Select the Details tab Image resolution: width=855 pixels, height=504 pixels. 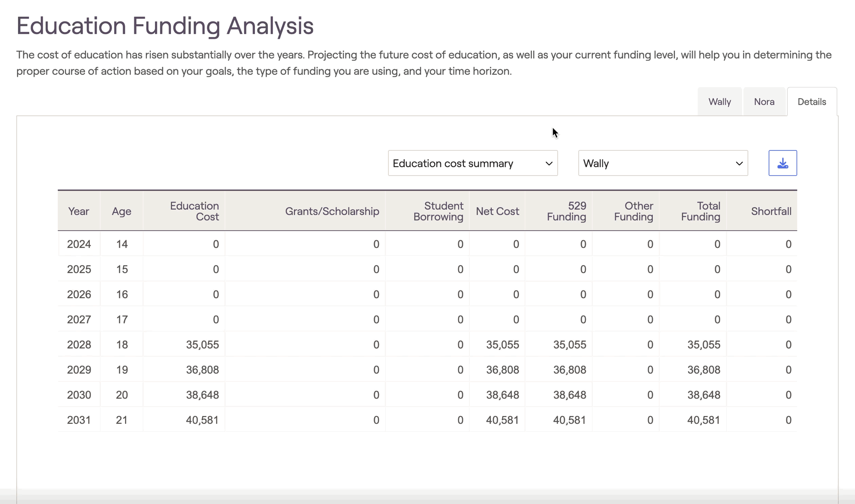click(x=811, y=102)
